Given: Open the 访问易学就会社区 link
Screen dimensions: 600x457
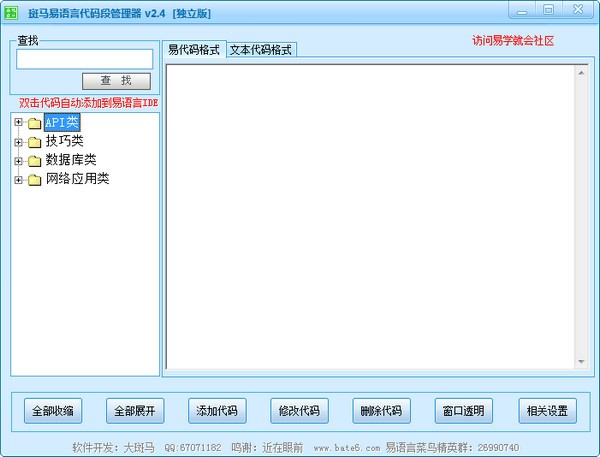Looking at the screenshot, I should coord(513,41).
